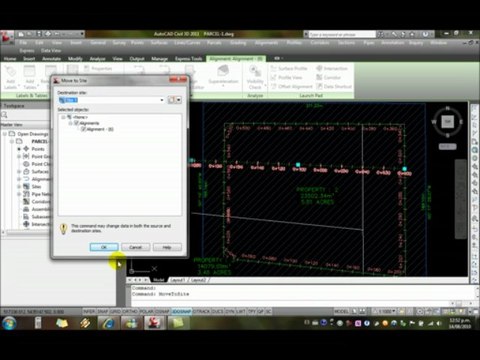Toggle ORTHO mode in status bar

pos(130,311)
